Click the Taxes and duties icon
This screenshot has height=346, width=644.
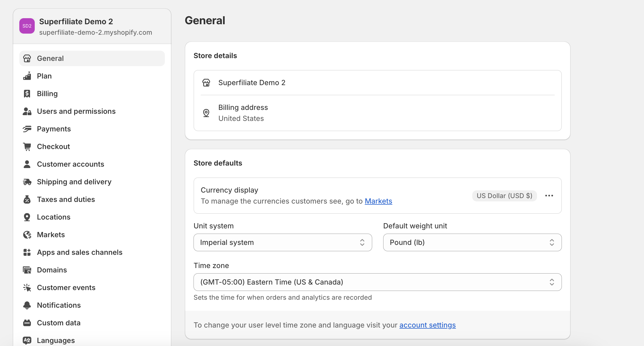coord(27,199)
